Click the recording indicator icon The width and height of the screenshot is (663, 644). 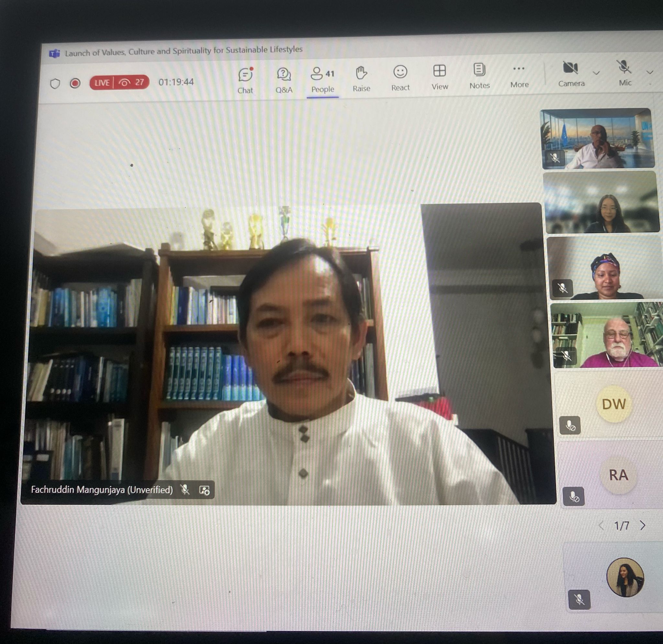75,83
